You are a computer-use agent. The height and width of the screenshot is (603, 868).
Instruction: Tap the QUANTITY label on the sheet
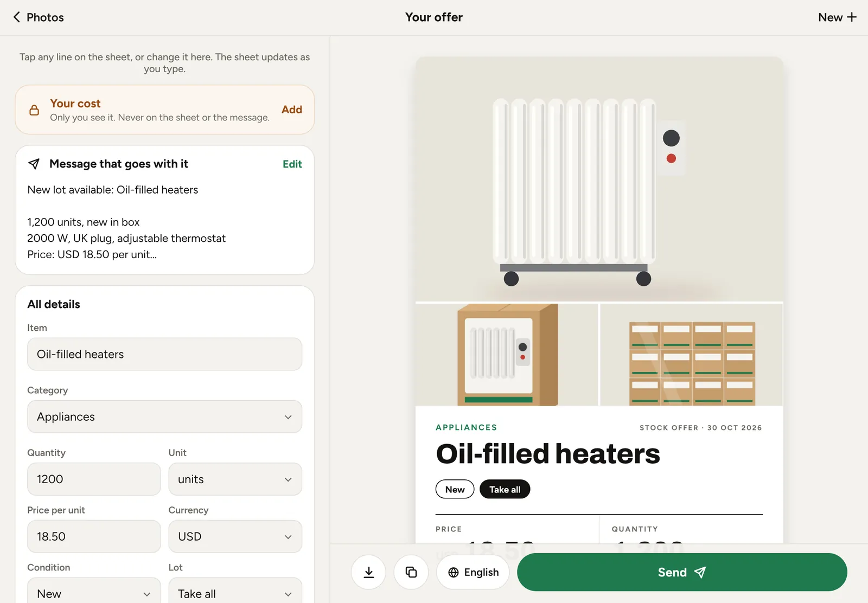pyautogui.click(x=635, y=529)
